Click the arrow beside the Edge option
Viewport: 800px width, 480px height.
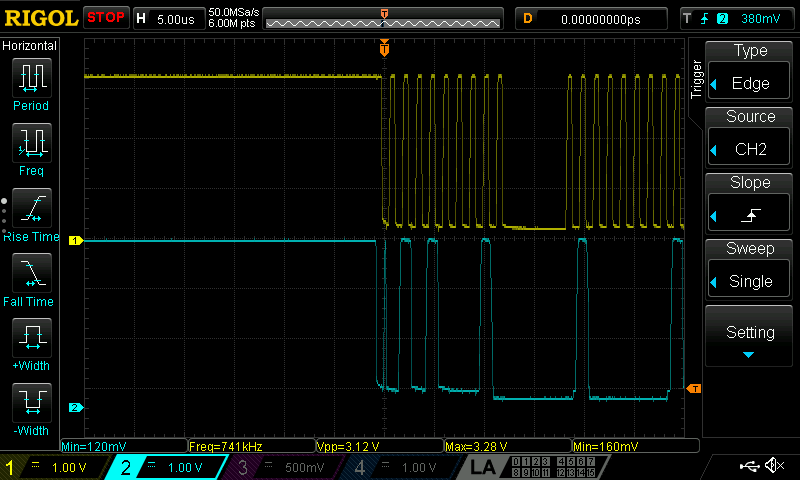(714, 84)
